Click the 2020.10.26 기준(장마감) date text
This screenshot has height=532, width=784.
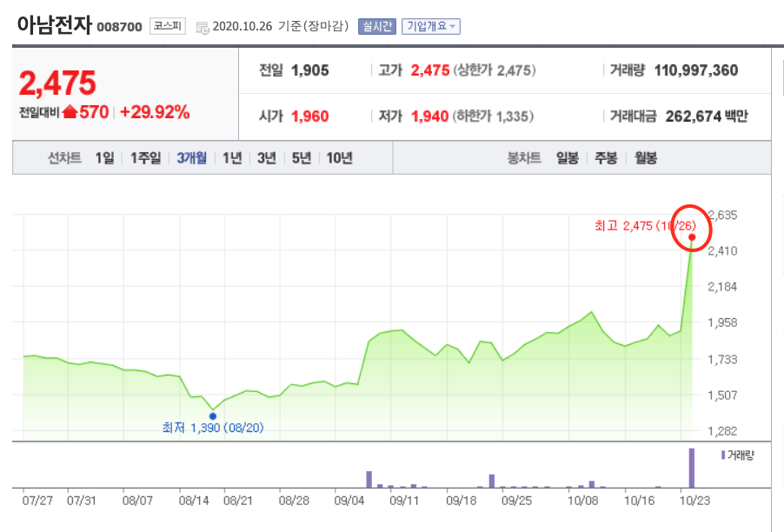pos(281,26)
